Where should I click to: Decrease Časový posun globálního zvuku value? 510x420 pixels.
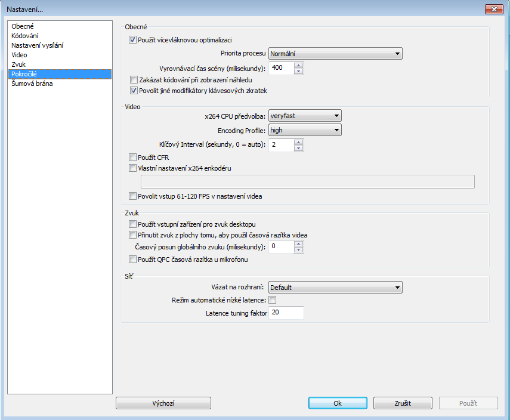tap(299, 250)
